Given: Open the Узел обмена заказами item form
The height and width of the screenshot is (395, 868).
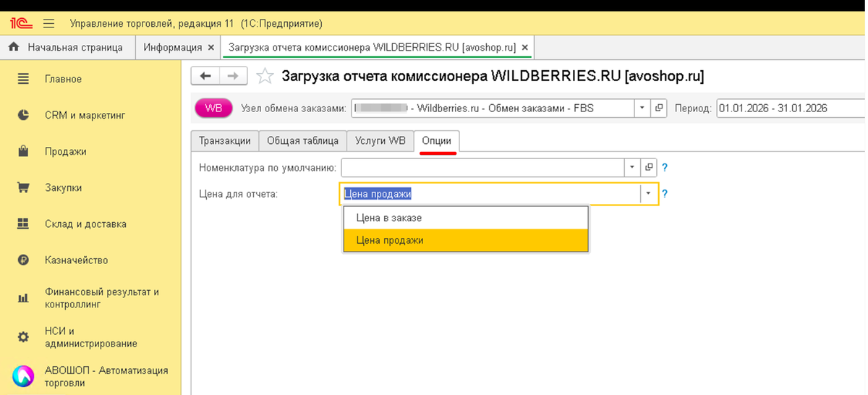Looking at the screenshot, I should point(658,109).
